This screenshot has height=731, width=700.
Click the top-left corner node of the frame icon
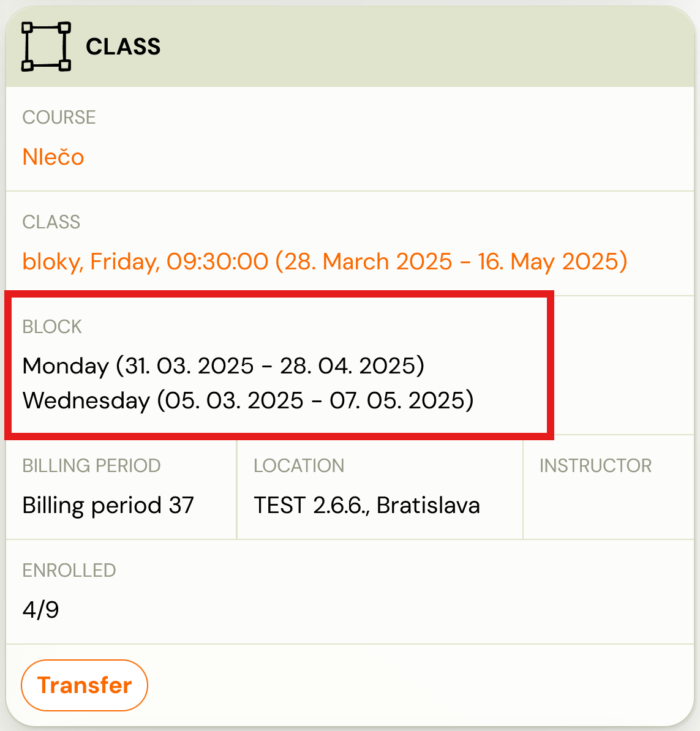[x=28, y=27]
